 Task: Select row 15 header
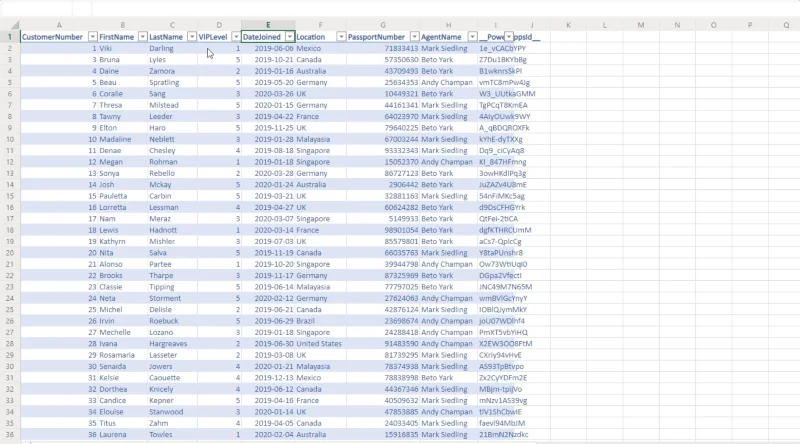(x=10, y=196)
